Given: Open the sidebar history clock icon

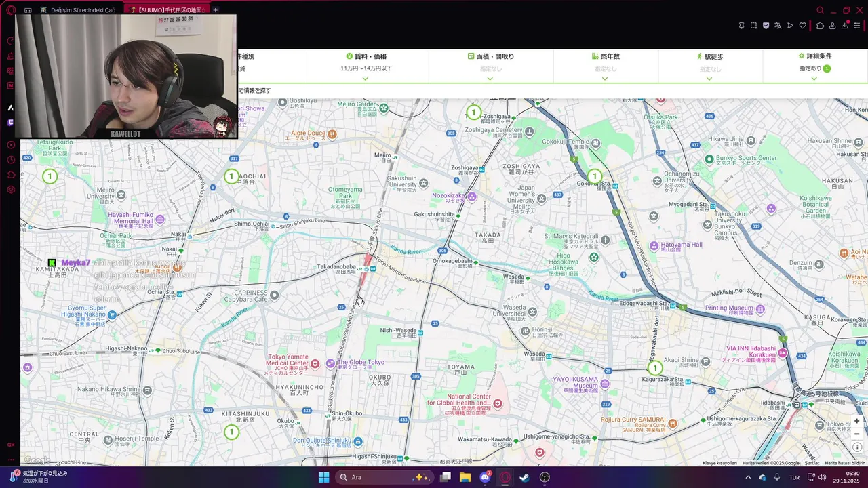Looking at the screenshot, I should click(11, 160).
